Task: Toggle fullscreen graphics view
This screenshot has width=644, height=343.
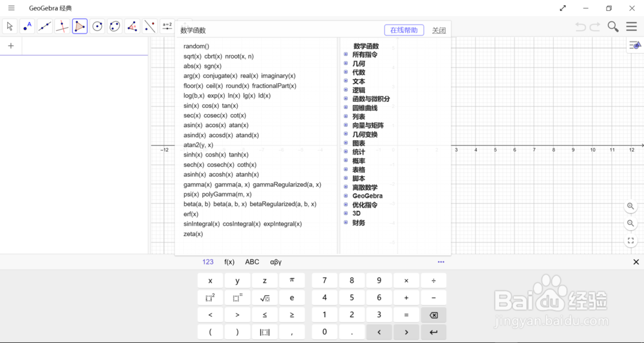Action: coord(630,240)
